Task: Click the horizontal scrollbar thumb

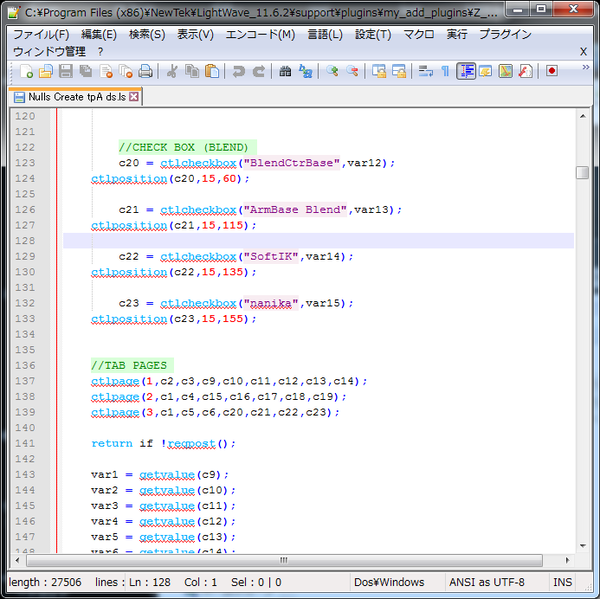Action: click(284, 560)
